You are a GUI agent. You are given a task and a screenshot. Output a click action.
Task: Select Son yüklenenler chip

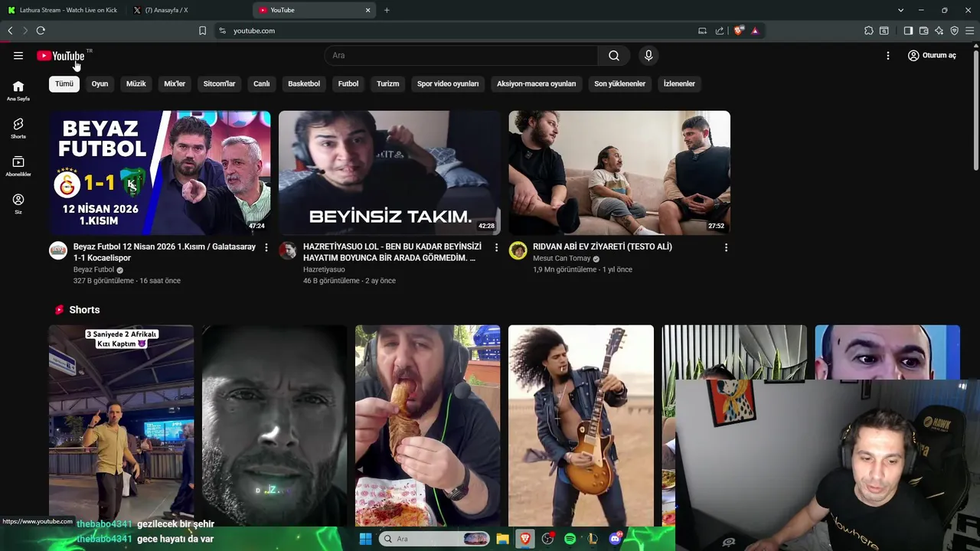(619, 83)
